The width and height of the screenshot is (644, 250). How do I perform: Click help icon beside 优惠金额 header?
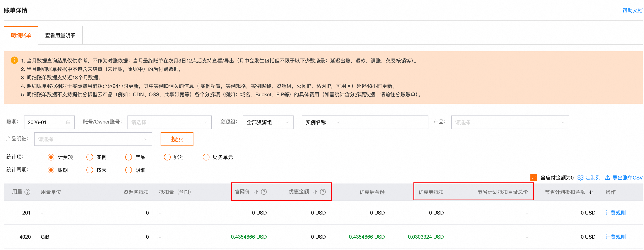(323, 192)
